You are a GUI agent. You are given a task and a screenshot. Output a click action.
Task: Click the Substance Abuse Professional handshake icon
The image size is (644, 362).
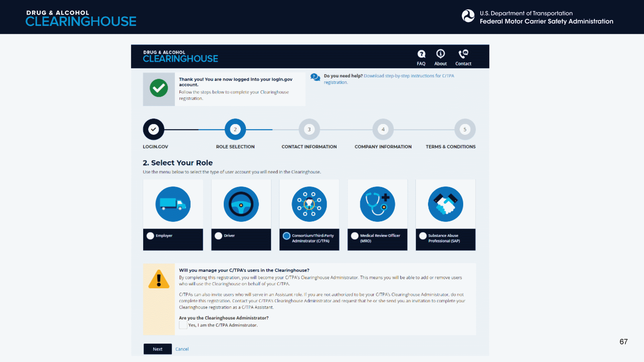click(445, 204)
